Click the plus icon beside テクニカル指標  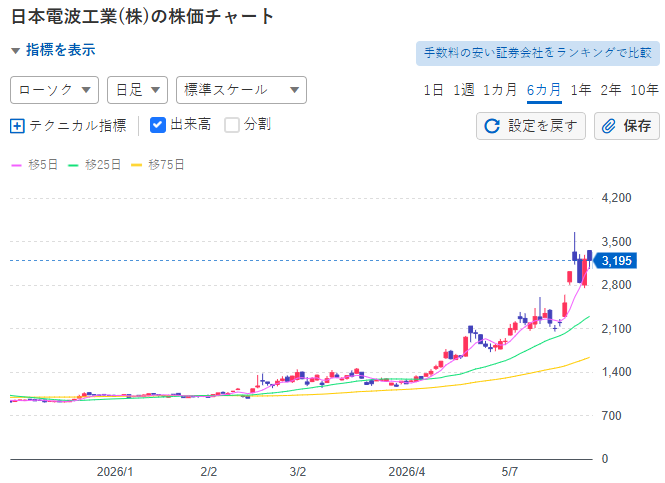click(x=17, y=126)
